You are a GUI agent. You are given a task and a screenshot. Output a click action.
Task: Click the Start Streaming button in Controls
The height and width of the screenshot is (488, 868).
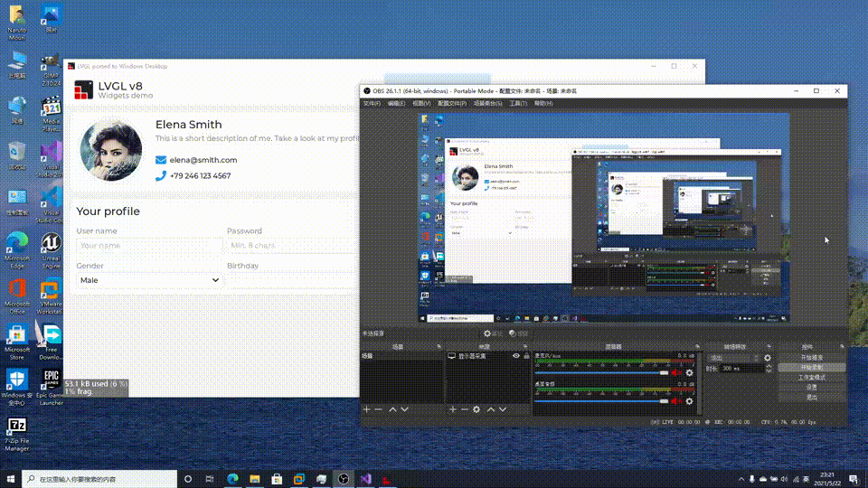click(812, 358)
